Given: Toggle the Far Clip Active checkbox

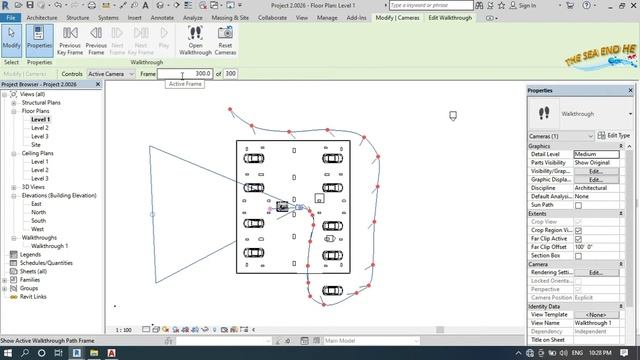Looking at the screenshot, I should pyautogui.click(x=578, y=239).
